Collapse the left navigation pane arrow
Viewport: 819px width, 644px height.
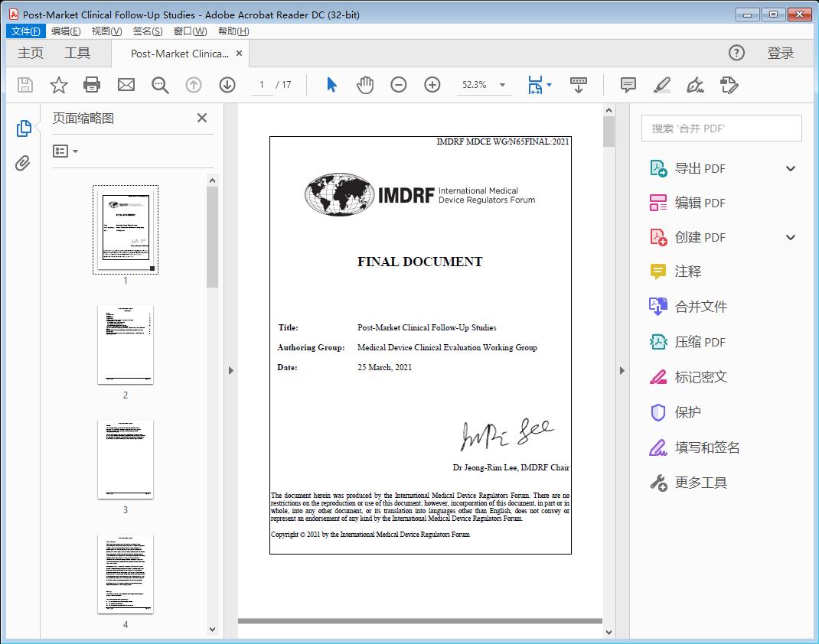tap(230, 371)
